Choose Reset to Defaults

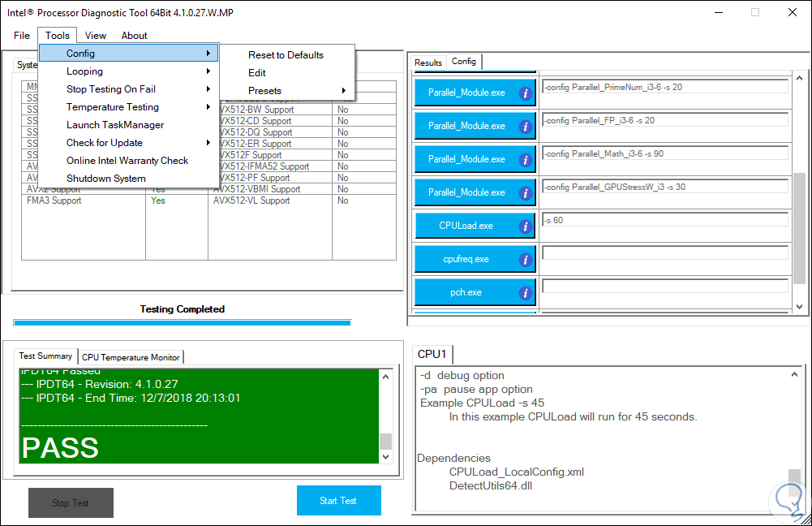click(286, 55)
